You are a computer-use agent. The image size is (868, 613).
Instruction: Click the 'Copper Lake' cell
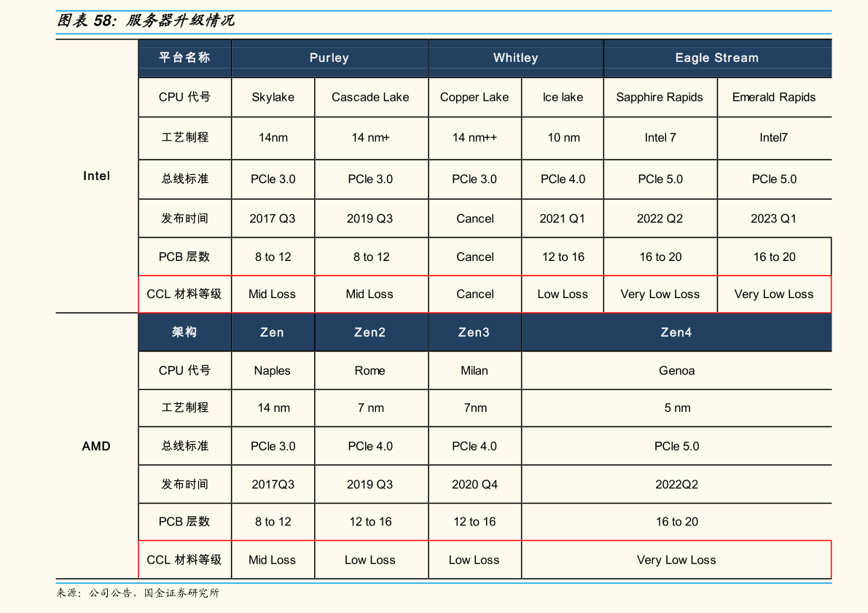[x=474, y=98]
